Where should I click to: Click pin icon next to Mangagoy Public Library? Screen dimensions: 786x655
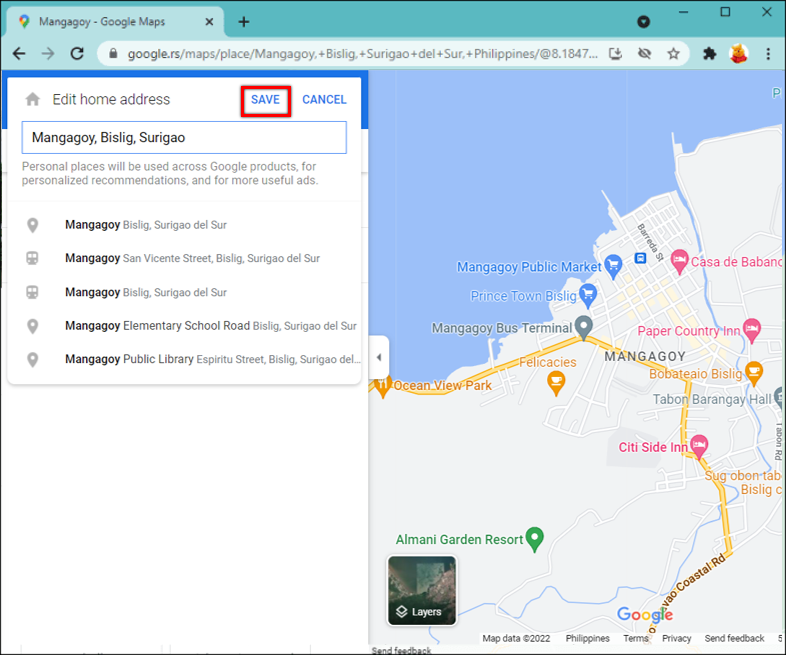pyautogui.click(x=33, y=359)
